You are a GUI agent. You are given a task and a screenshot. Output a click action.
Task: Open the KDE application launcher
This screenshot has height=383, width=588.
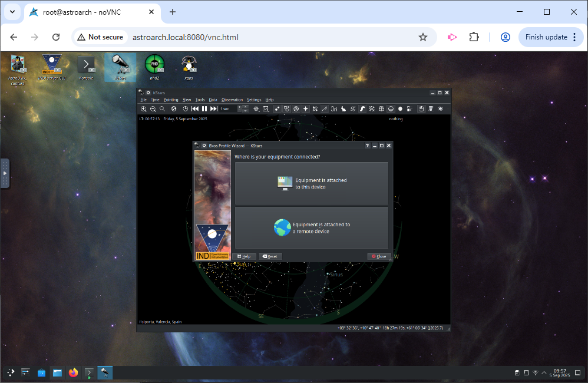coord(11,372)
